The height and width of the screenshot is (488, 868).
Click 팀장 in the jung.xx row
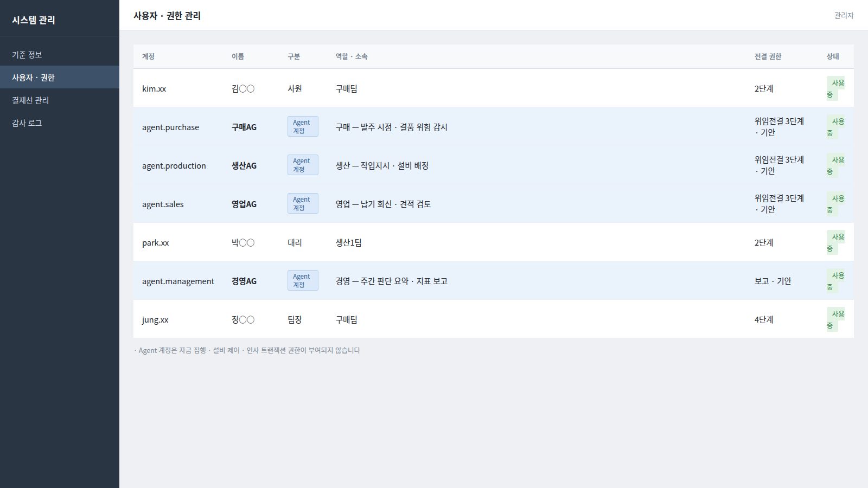(x=295, y=319)
